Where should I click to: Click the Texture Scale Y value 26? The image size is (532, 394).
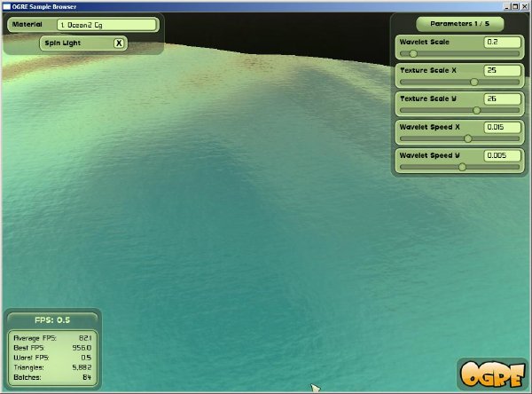point(502,98)
